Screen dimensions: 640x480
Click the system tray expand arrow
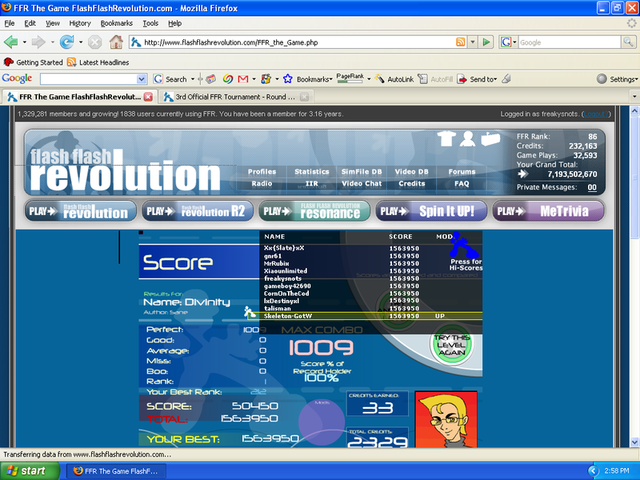(x=593, y=471)
